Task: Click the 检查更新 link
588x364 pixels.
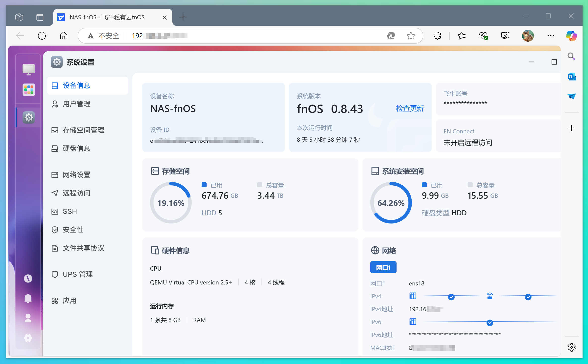Action: point(410,109)
